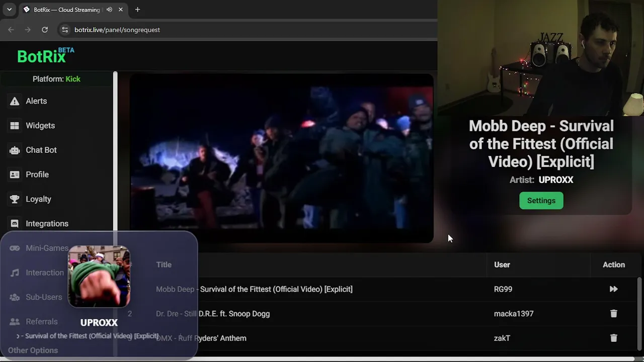
Task: Select the Mobb Deep Survival of the Fittest row title
Action: coord(254,289)
